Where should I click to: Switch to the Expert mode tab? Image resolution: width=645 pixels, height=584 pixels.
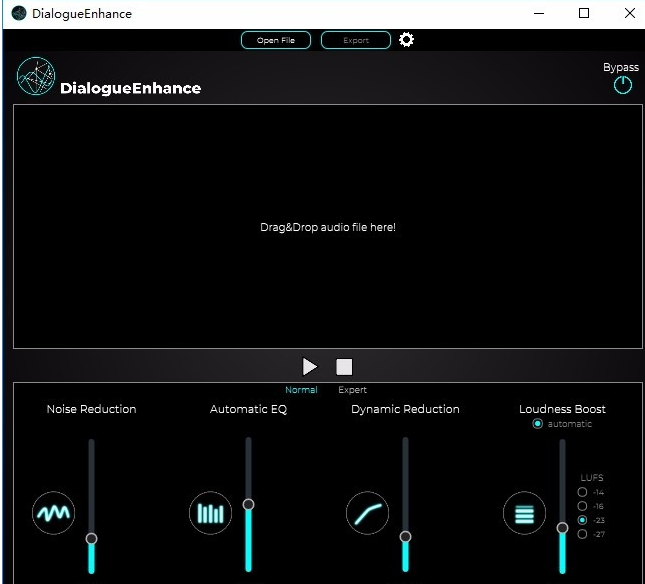coord(352,390)
